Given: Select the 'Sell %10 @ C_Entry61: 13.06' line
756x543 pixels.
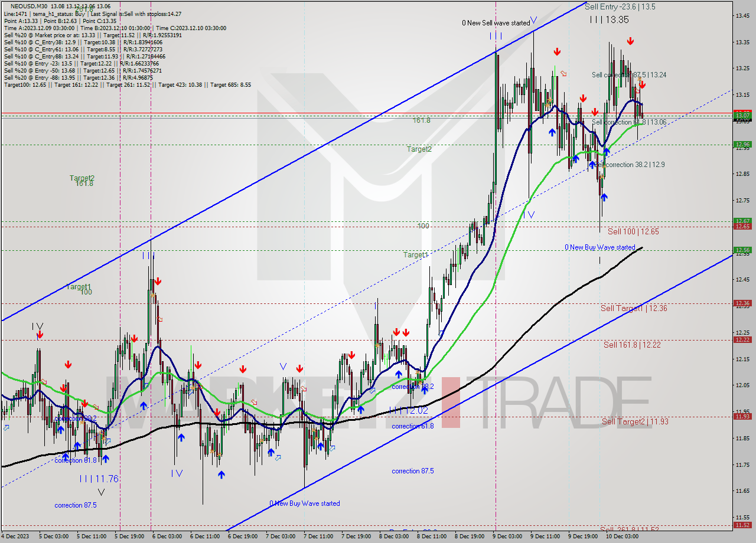Looking at the screenshot, I should pos(41,49).
